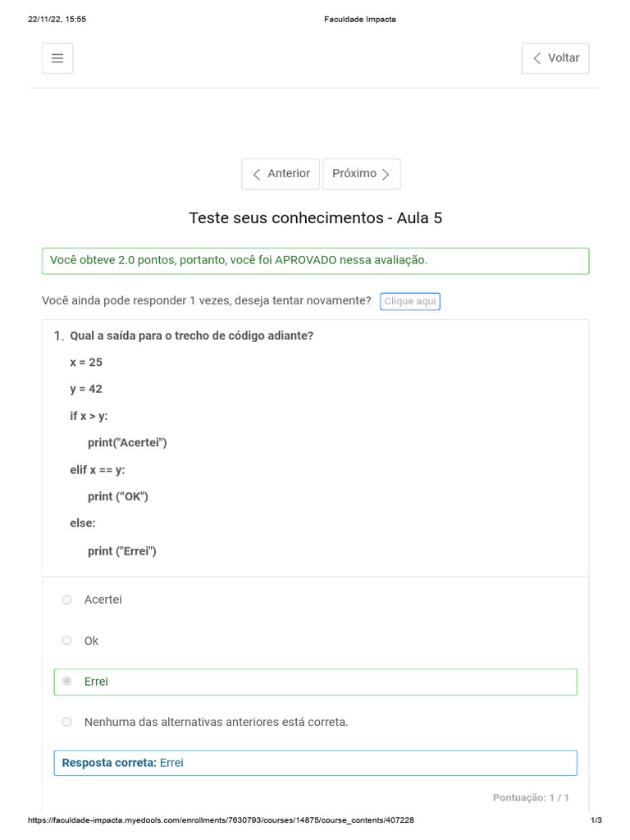Click the Voltar back button
The image size is (630, 840).
(x=555, y=58)
